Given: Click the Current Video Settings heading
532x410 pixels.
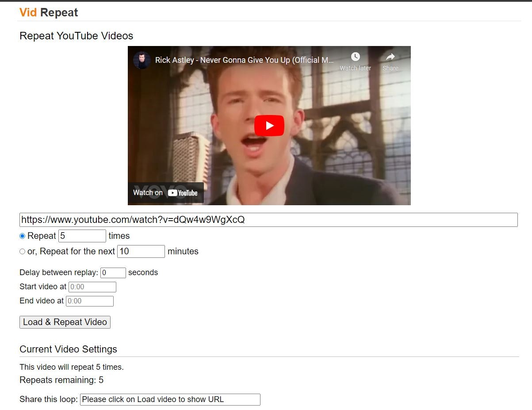Looking at the screenshot, I should tap(68, 349).
